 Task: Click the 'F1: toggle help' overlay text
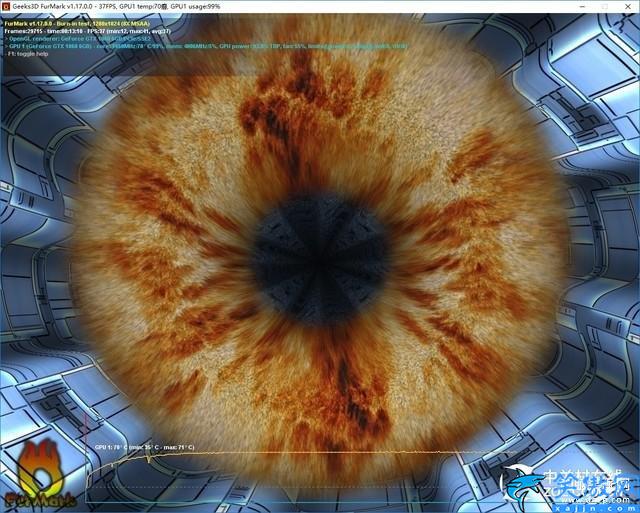27,54
